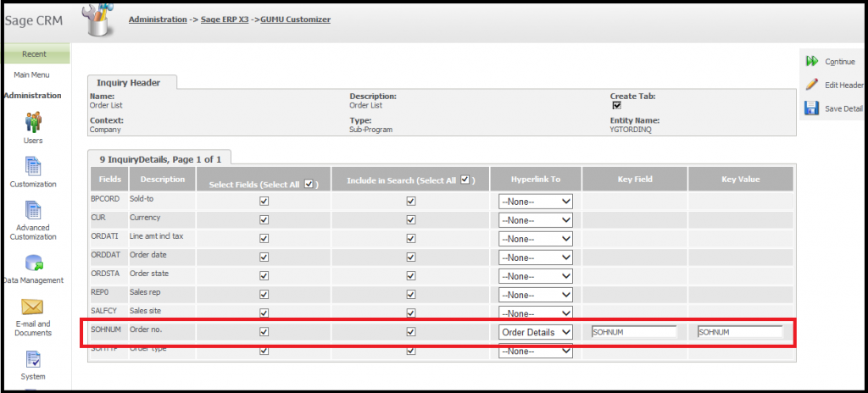Open Hyperlink To dropdown for ORDSTA
This screenshot has height=393, width=868.
[x=536, y=276]
